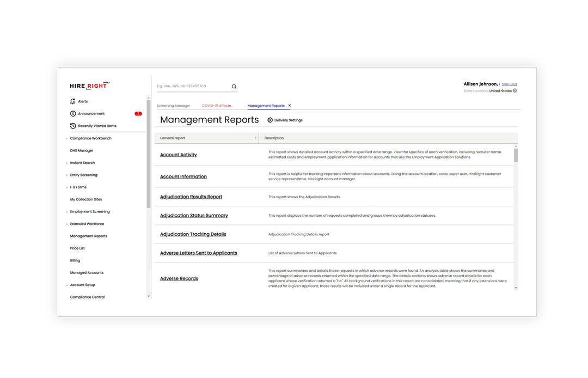The width and height of the screenshot is (588, 378).
Task: Click the Data Location help icon
Action: (x=516, y=90)
